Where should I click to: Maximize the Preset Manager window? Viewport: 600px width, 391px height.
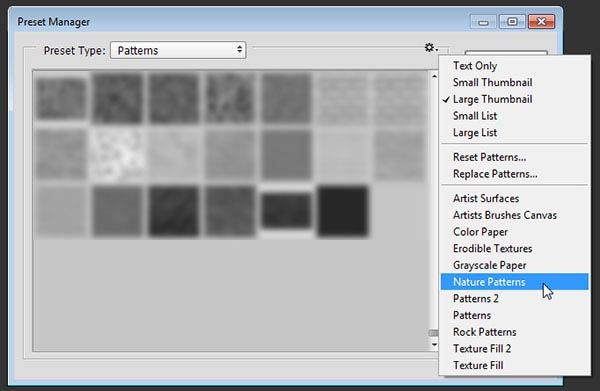[x=512, y=22]
